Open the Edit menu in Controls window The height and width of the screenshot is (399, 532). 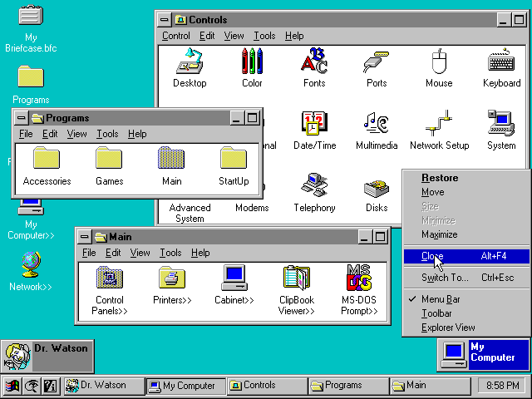pos(207,36)
